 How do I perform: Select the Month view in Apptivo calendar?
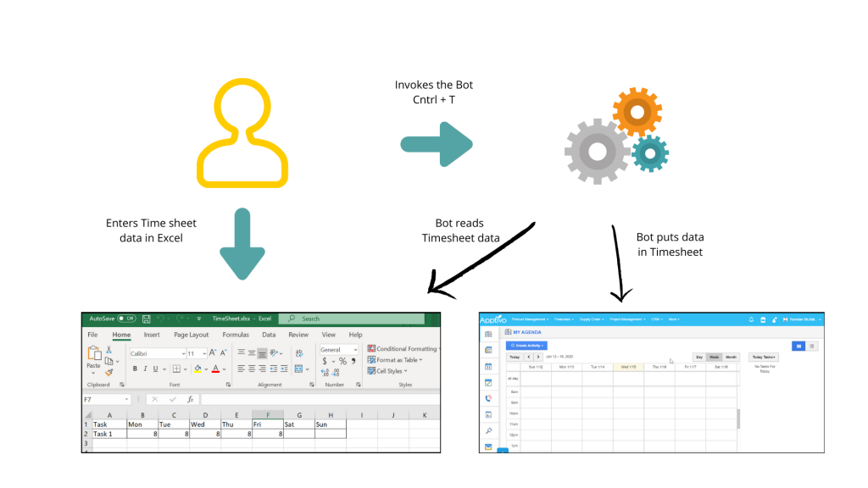[x=731, y=358]
